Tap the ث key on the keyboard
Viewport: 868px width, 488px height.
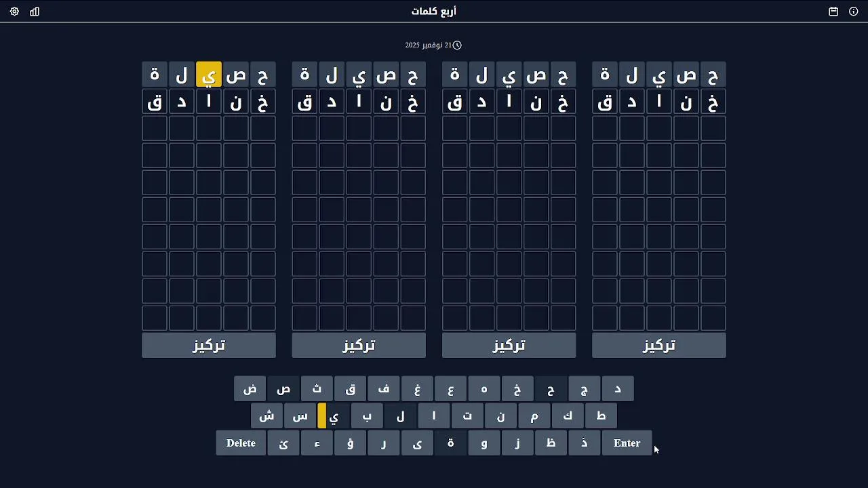pyautogui.click(x=317, y=389)
